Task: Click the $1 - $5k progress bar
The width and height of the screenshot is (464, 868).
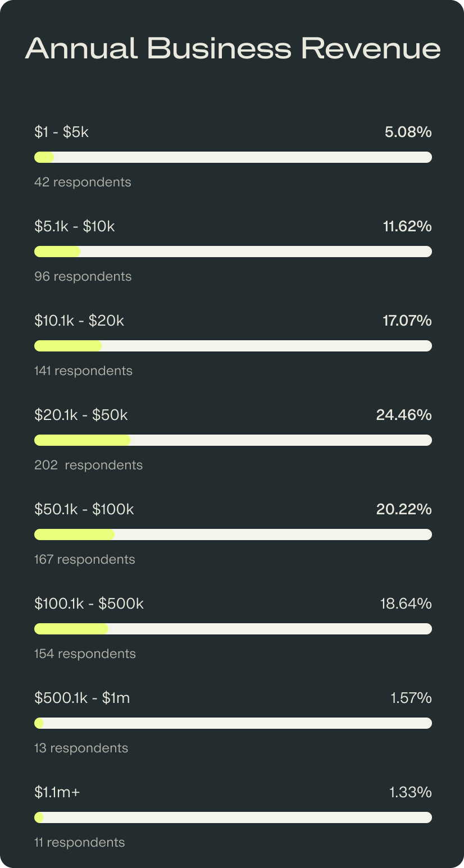Action: [233, 157]
